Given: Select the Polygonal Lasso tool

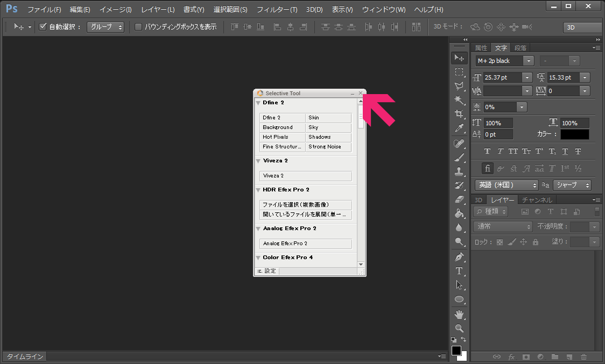Looking at the screenshot, I should click(x=459, y=86).
